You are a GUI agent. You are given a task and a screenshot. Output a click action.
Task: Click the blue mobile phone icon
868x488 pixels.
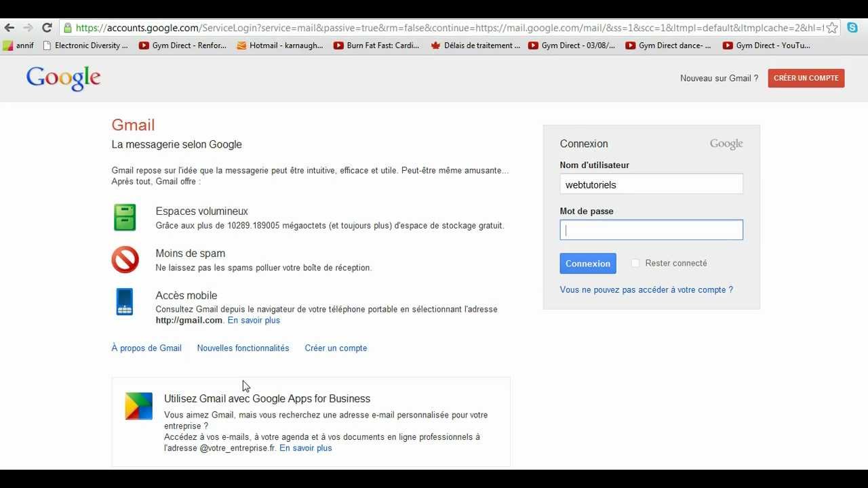125,302
